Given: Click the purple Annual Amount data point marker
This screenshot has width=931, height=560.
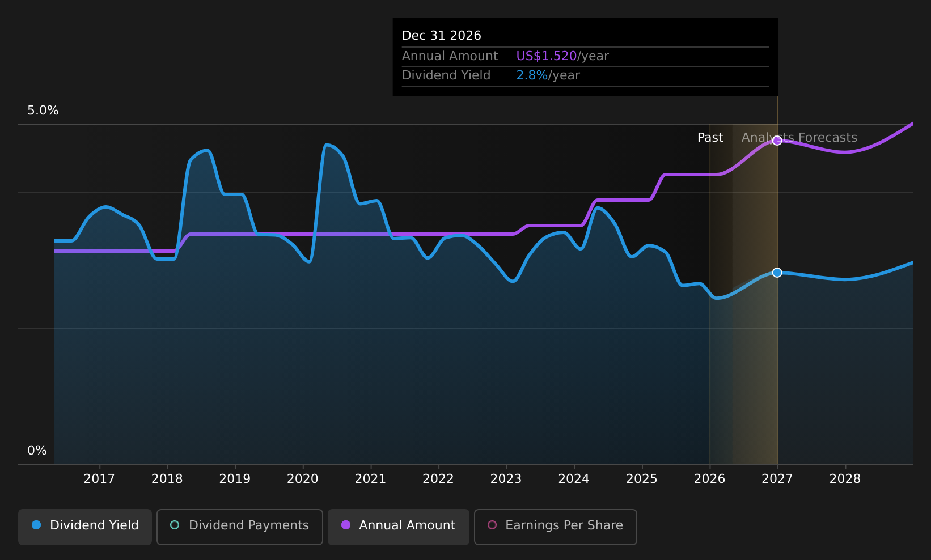Looking at the screenshot, I should click(x=777, y=141).
